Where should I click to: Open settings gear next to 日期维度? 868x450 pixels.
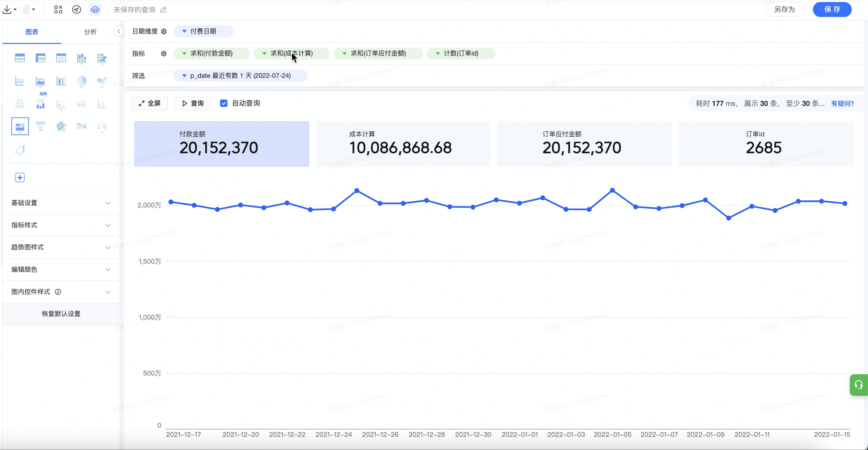click(164, 31)
